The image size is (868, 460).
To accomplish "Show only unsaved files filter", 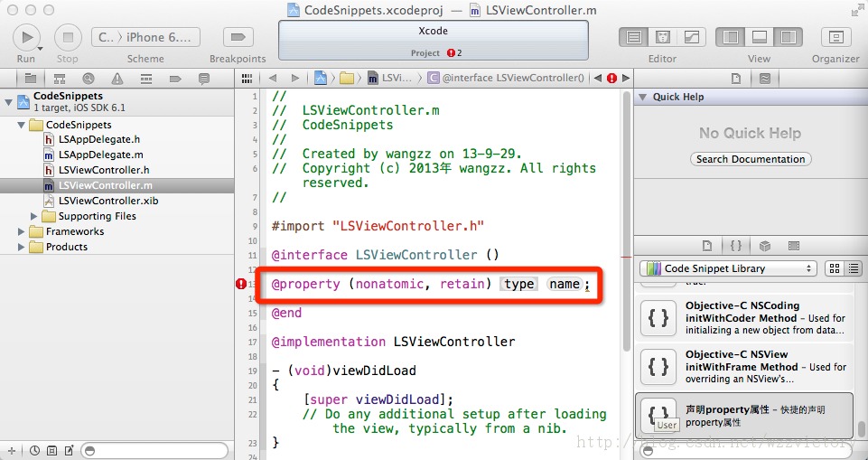I will click(x=69, y=450).
